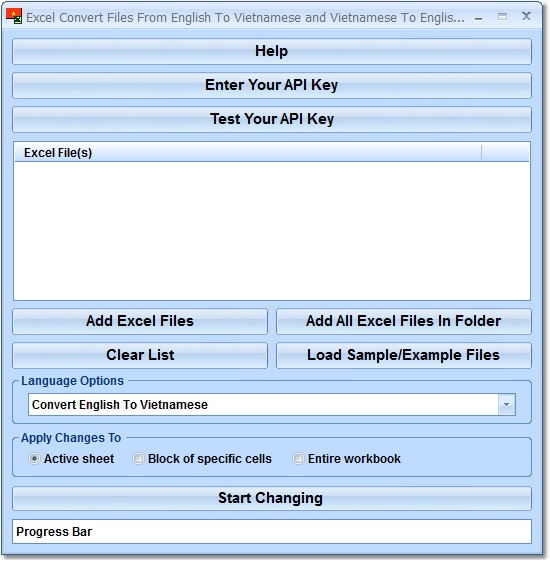Click the app flag icon in title bar
The image size is (550, 562).
click(x=14, y=16)
